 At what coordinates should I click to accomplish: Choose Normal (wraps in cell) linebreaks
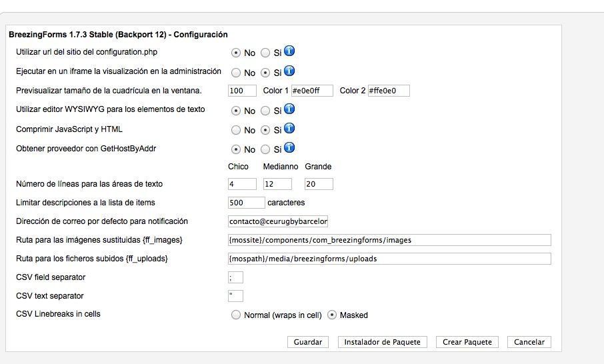(x=236, y=315)
